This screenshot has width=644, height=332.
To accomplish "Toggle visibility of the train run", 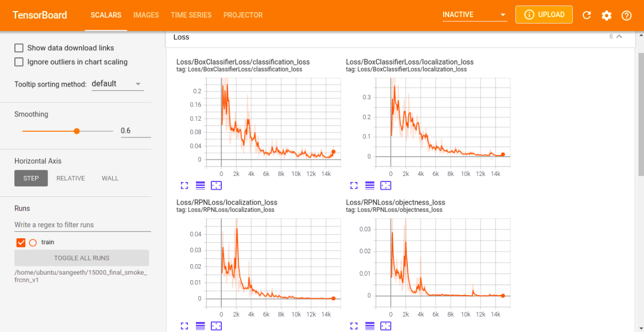I will pos(21,242).
